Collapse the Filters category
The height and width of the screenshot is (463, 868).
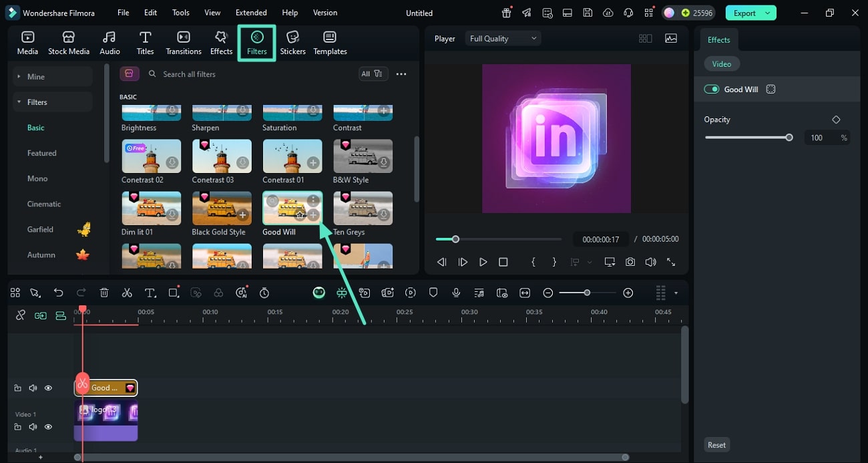coord(52,102)
